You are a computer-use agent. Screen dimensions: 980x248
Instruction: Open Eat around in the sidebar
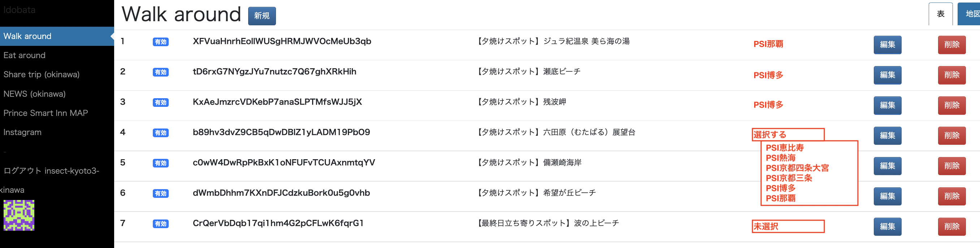click(x=24, y=56)
